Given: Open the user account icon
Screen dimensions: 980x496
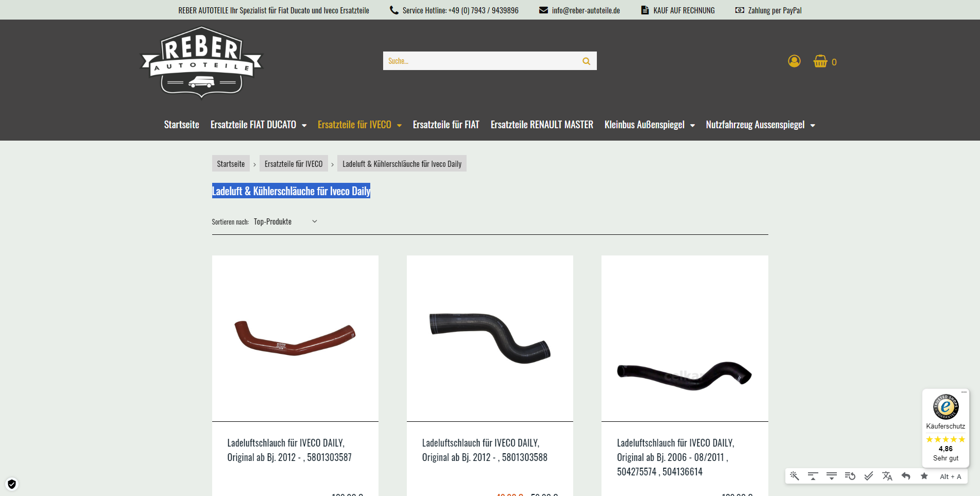Looking at the screenshot, I should pos(794,61).
